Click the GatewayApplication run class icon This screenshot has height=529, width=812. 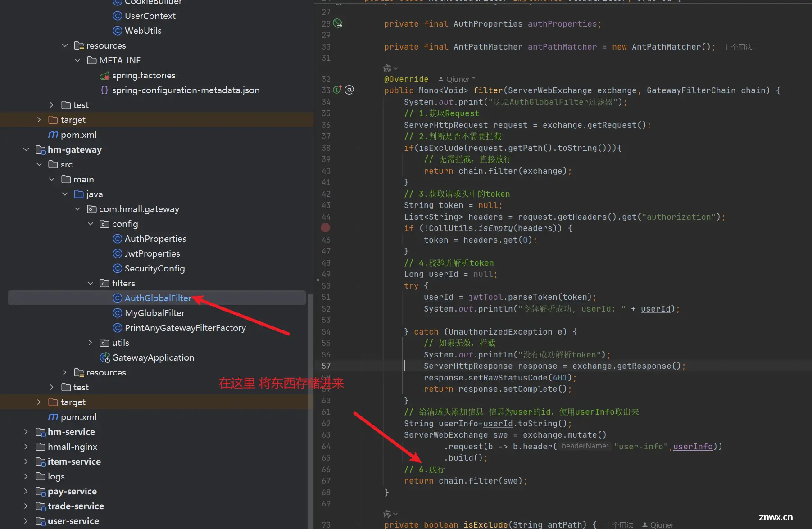105,357
